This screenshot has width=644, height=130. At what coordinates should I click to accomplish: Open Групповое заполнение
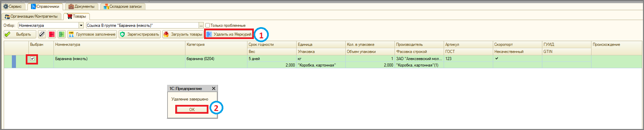tap(92, 34)
